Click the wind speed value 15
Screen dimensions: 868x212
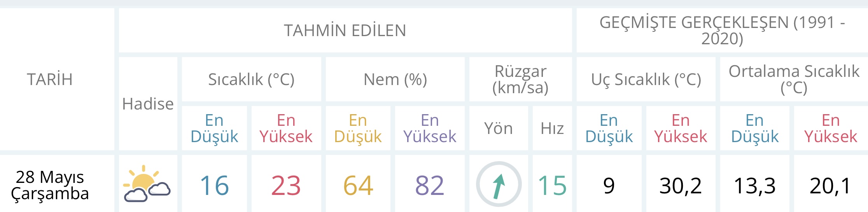(x=552, y=185)
